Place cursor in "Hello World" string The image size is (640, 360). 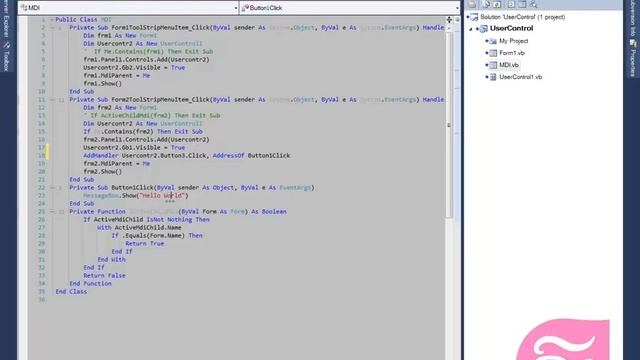[x=163, y=196]
